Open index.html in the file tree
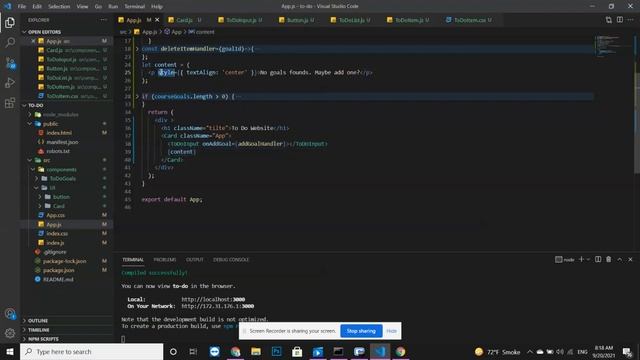The width and height of the screenshot is (640, 360). [x=59, y=133]
